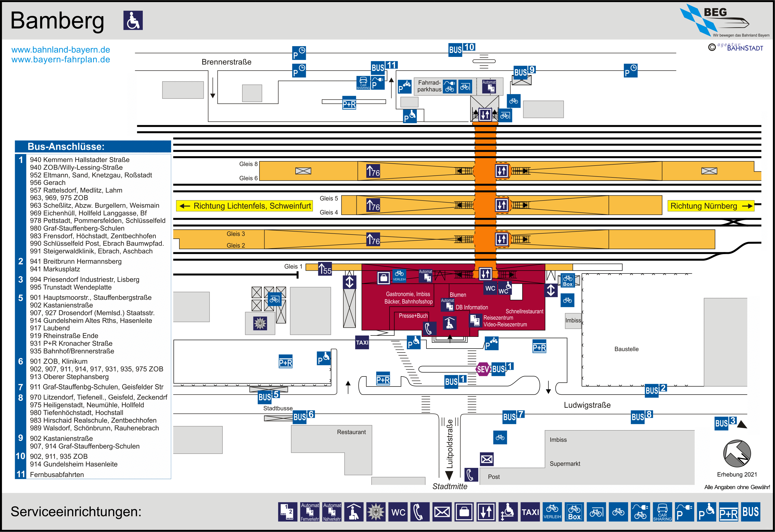The height and width of the screenshot is (532, 775).
Task: Click the Richtung Lichtenfels, Schweinfurt direction sign
Action: 244,206
